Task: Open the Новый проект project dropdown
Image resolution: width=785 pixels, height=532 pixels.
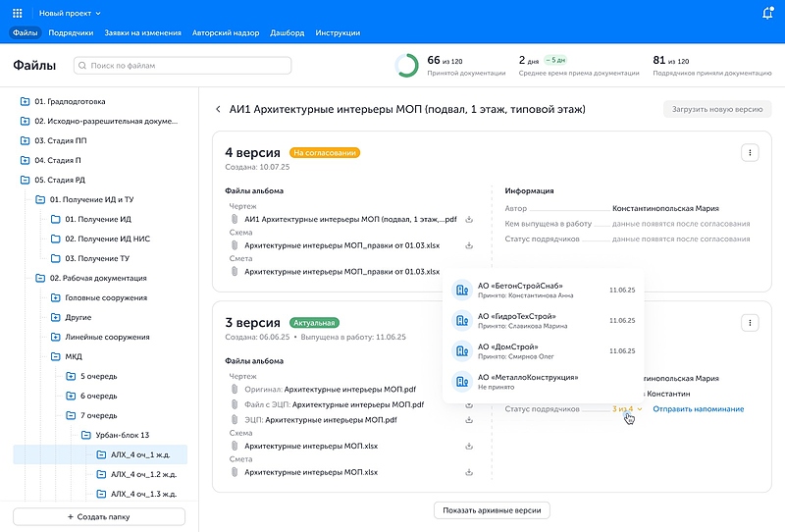Action: tap(70, 14)
